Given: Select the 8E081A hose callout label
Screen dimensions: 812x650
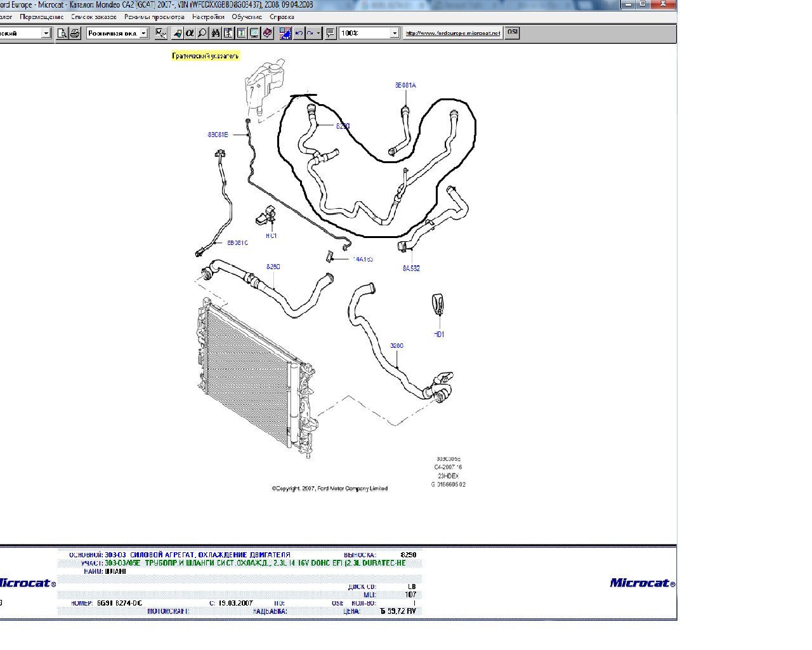Looking at the screenshot, I should click(x=405, y=85).
